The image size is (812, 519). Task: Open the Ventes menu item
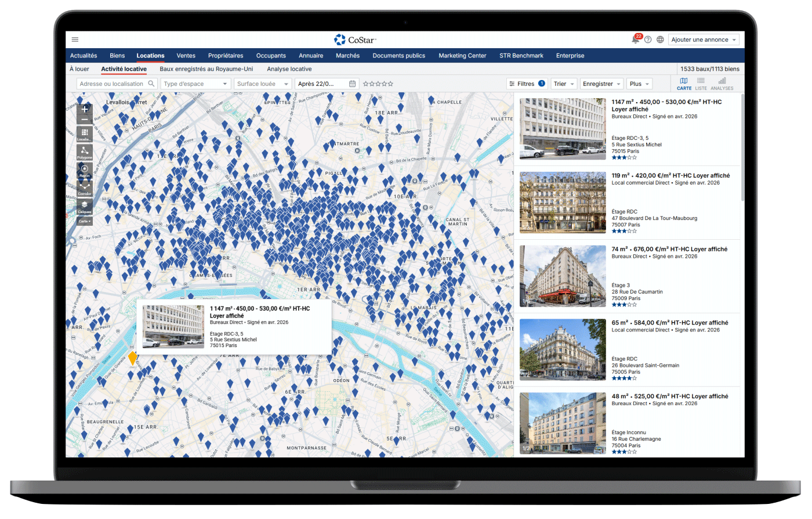186,56
